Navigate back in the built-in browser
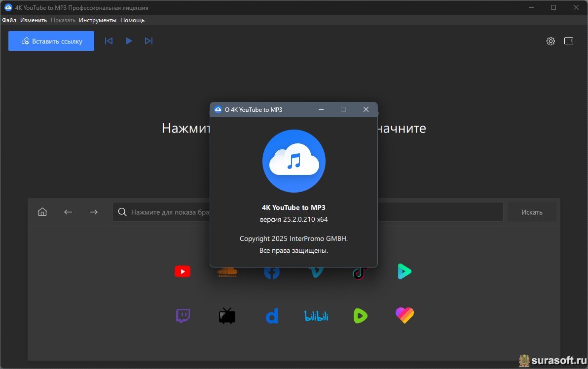The width and height of the screenshot is (588, 369). click(x=68, y=212)
